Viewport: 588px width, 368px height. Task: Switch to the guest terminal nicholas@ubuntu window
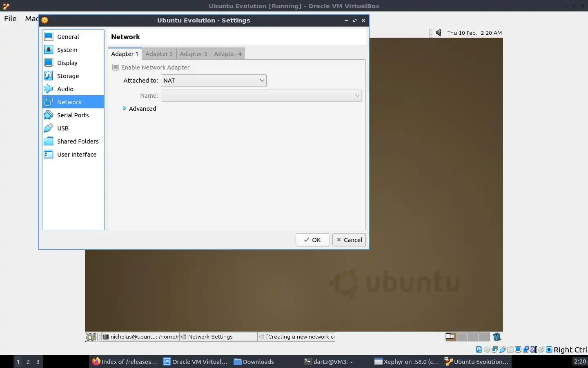pyautogui.click(x=140, y=337)
